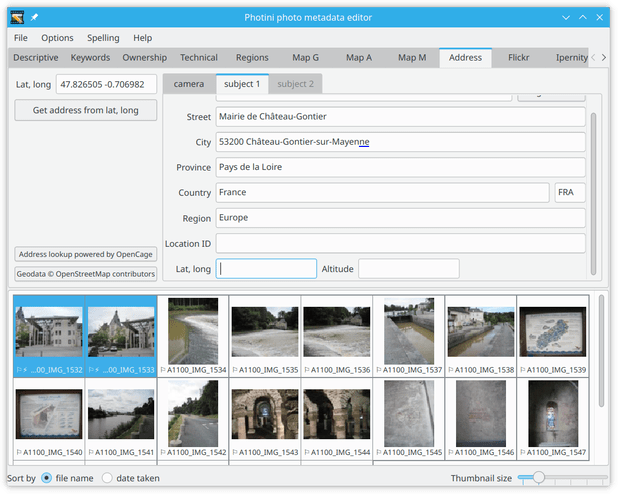This screenshot has height=494, width=618.
Task: Switch to the Flickr tab
Action: [518, 58]
